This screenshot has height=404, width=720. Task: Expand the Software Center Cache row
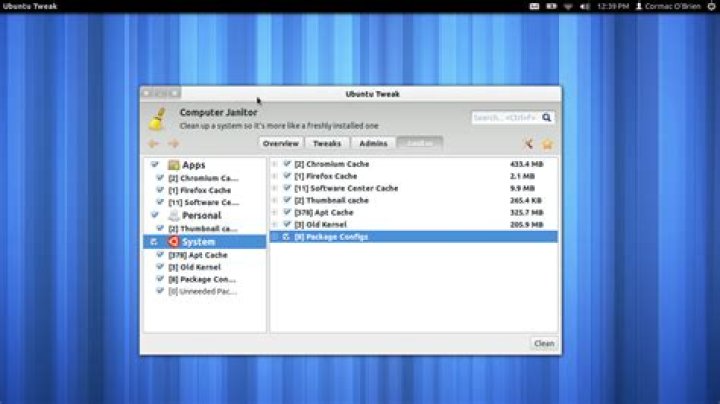pyautogui.click(x=275, y=188)
